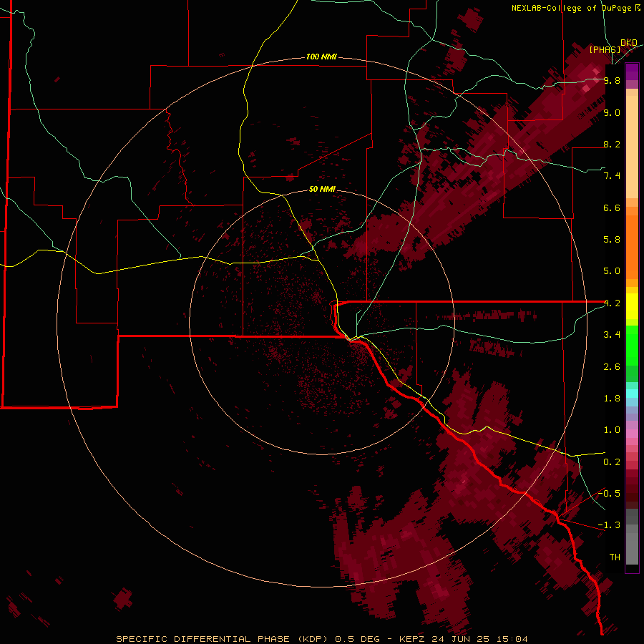This screenshot has width=644, height=644.
Task: Click the [PHAS] units label
Action: point(605,49)
